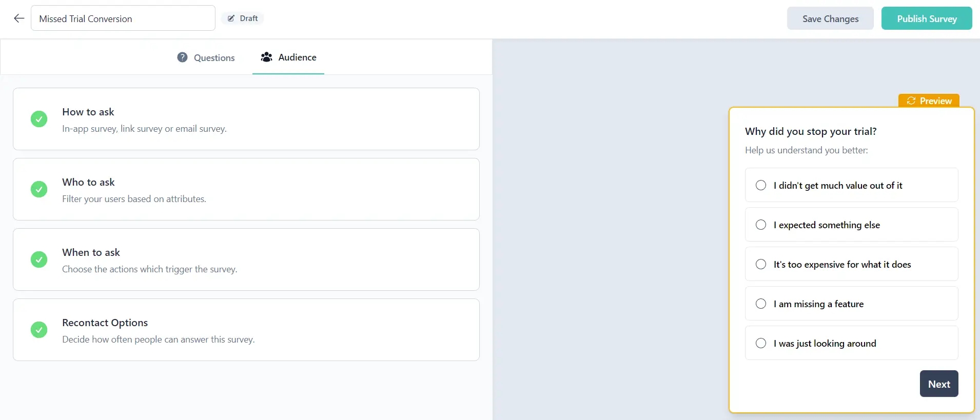Click "In-app survey, link survey or email survey."
The image size is (980, 420).
(x=144, y=129)
